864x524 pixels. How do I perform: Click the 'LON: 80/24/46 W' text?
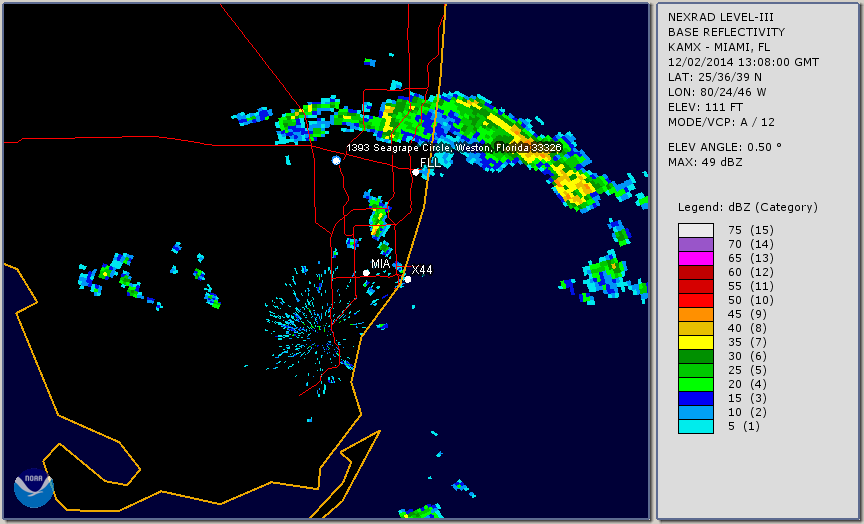[x=717, y=92]
